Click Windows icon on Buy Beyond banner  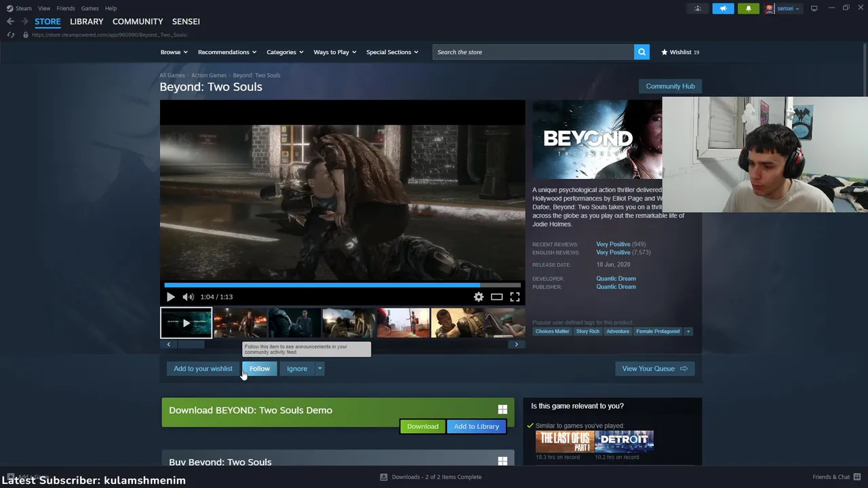(502, 461)
